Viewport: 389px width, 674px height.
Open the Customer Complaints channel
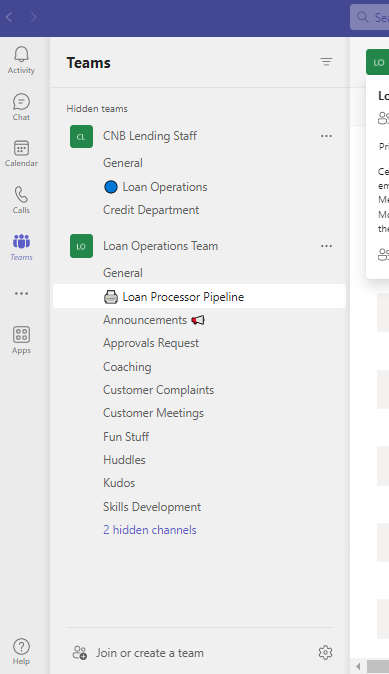[158, 390]
